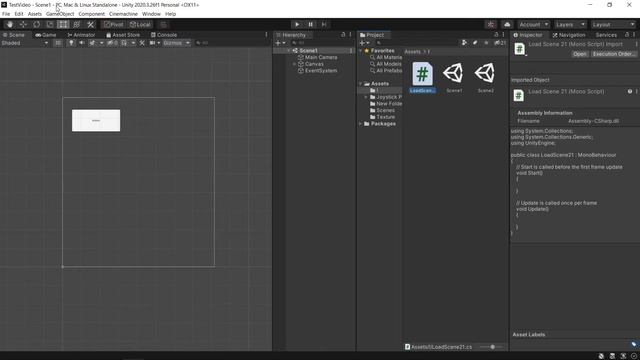Toggle Local handle rotation
This screenshot has width=640, height=360.
[140, 24]
